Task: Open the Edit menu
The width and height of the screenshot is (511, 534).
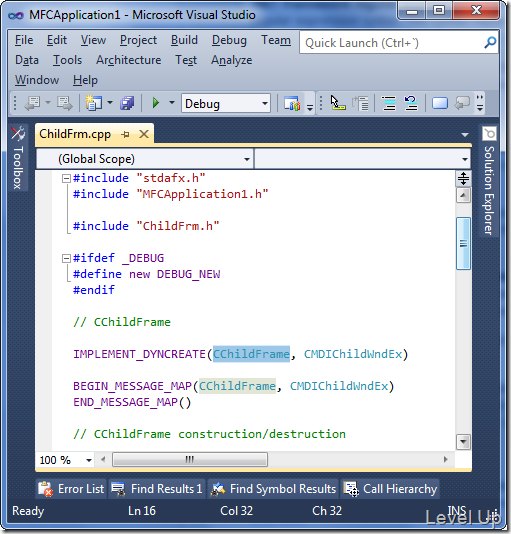Action: (x=57, y=40)
